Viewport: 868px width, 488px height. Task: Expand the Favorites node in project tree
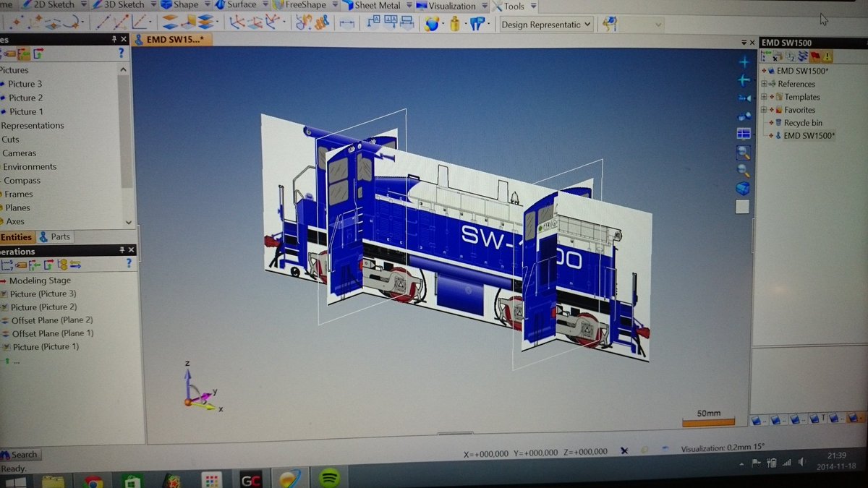(764, 110)
